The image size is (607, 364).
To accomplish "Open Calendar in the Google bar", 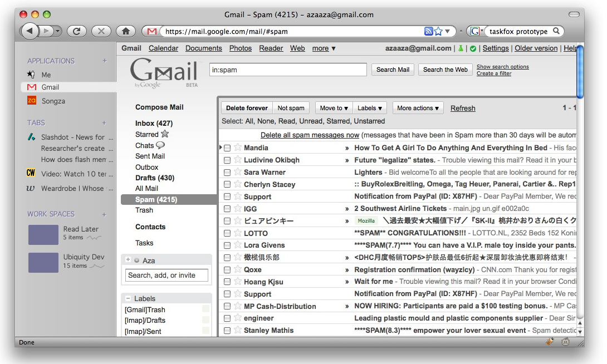I will [163, 48].
